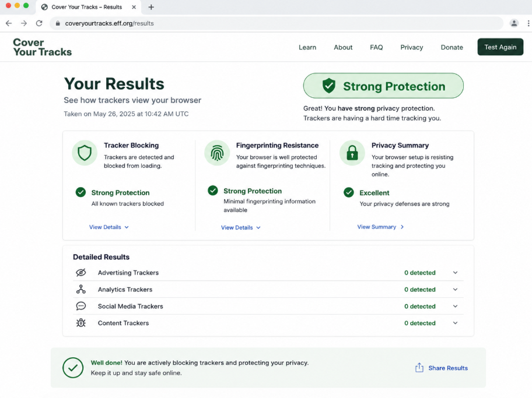Click '0 detected' in Social Media Trackers row
This screenshot has height=398, width=532.
419,306
